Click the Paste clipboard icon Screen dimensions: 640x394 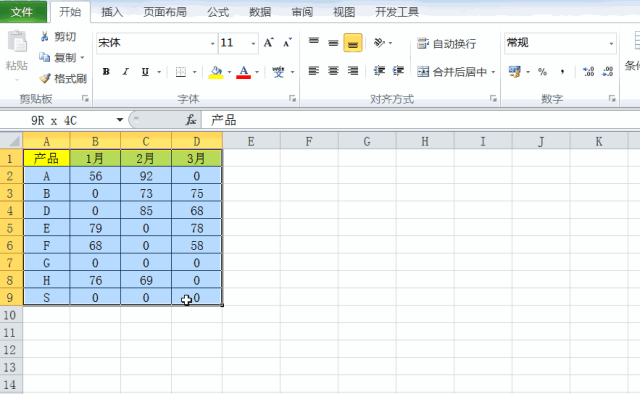pyautogui.click(x=17, y=42)
